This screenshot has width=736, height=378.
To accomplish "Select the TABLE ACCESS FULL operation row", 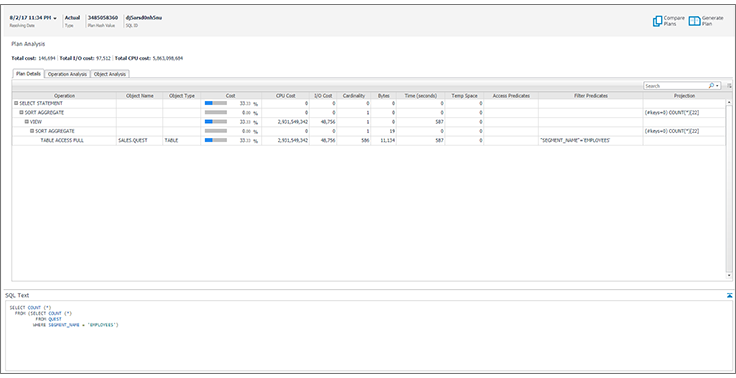I will tap(368, 140).
